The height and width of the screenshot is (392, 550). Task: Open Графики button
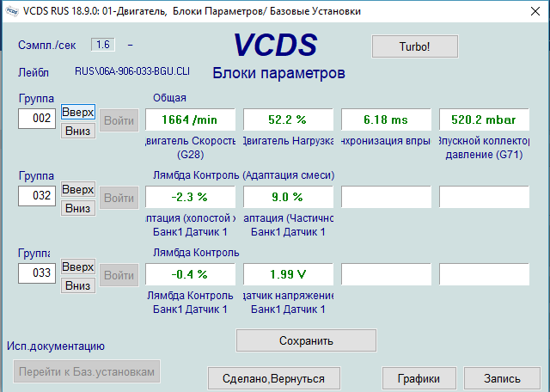pyautogui.click(x=419, y=378)
